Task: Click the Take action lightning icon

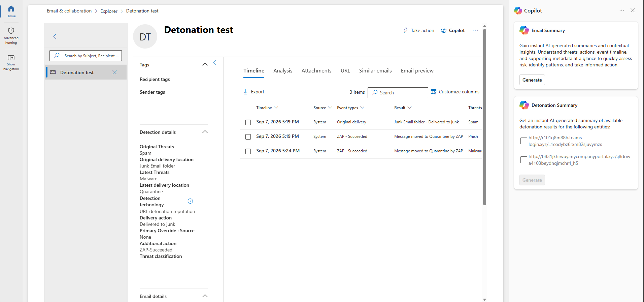Action: [406, 30]
